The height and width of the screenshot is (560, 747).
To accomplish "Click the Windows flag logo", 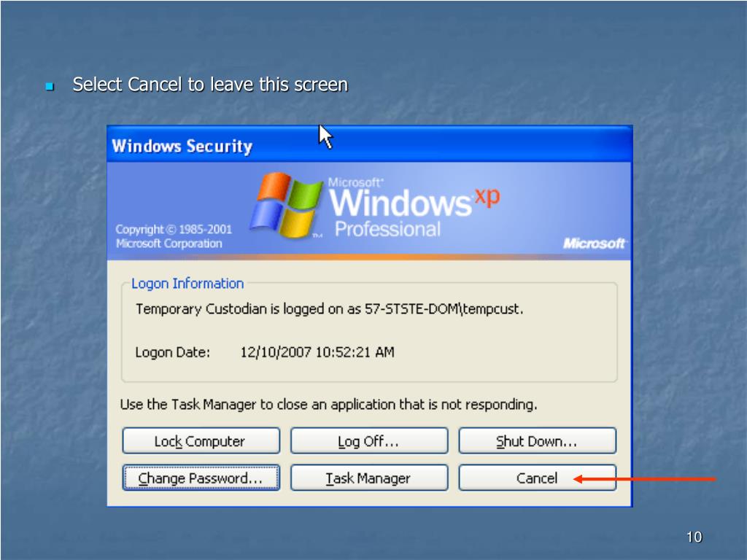I will (x=286, y=206).
